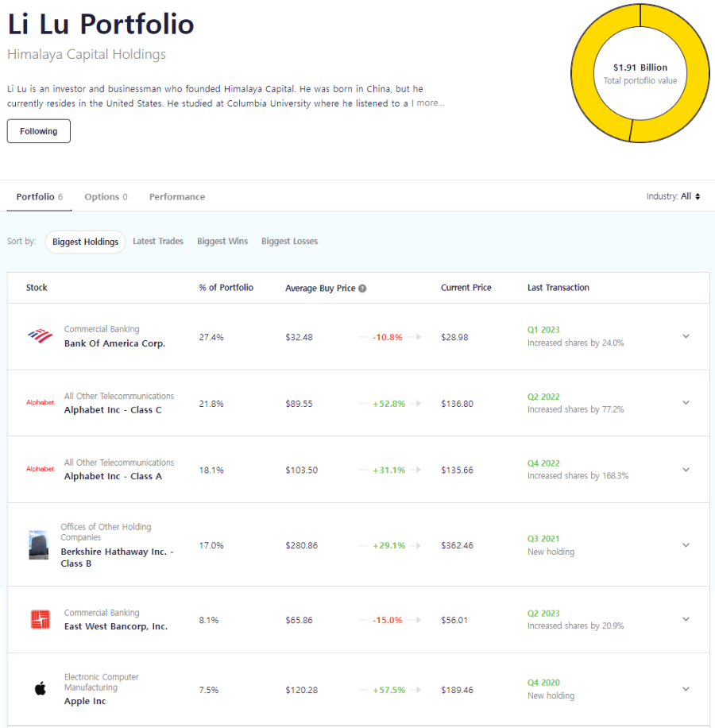715x728 pixels.
Task: Click the $362.46 current price
Action: (457, 545)
